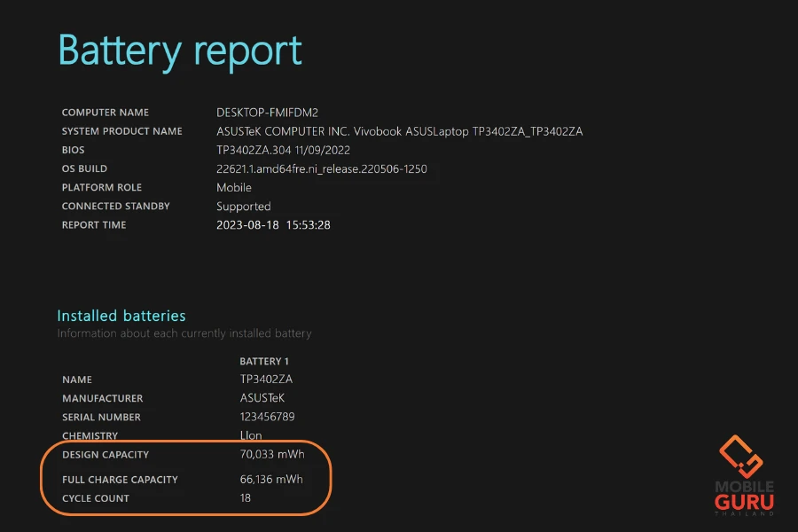798x532 pixels.
Task: Select the Platform Role Mobile value
Action: [234, 187]
